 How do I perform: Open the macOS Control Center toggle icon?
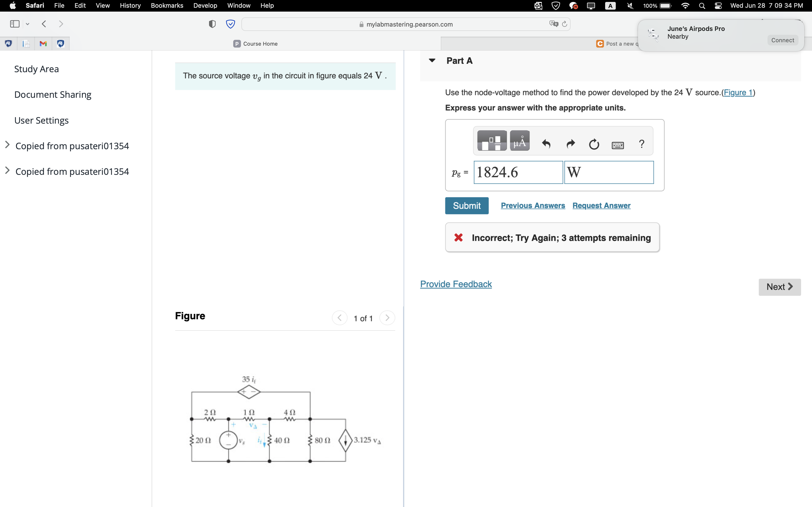click(x=718, y=6)
